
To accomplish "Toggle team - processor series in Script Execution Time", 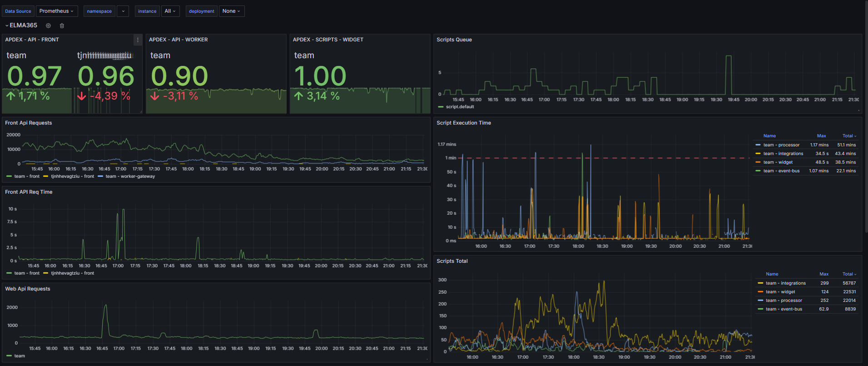I will (781, 145).
